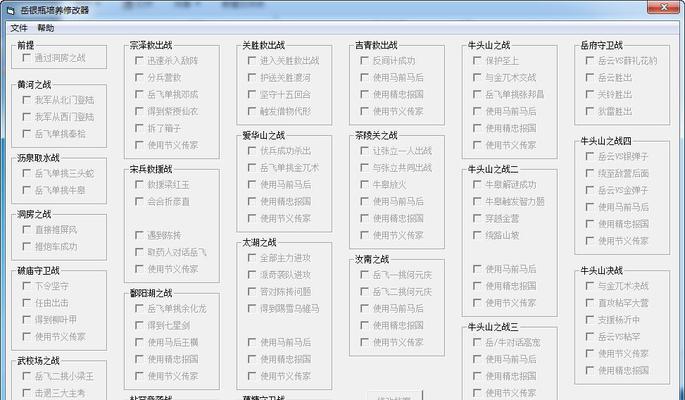Viewport: 685px width, 400px height.
Task: Check 派奇袭队进攻 option
Action: click(252, 275)
